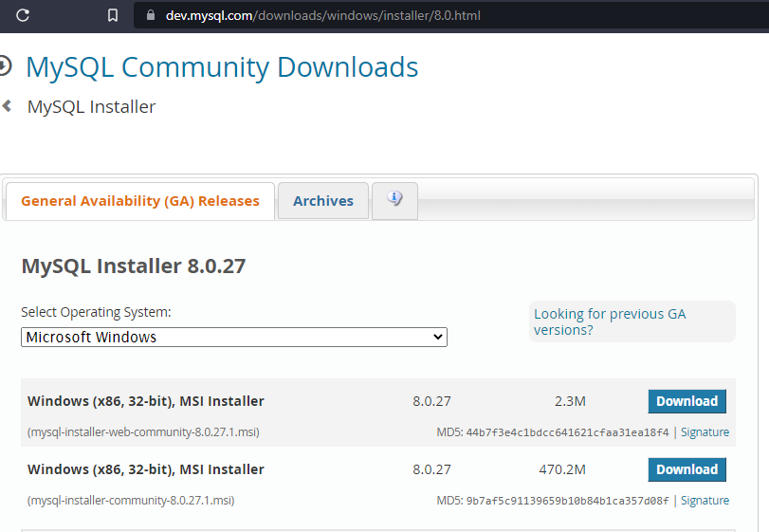This screenshot has width=769, height=532.
Task: Click file name (mysql-installer-community-8.0.27.1.msi)
Action: click(131, 500)
